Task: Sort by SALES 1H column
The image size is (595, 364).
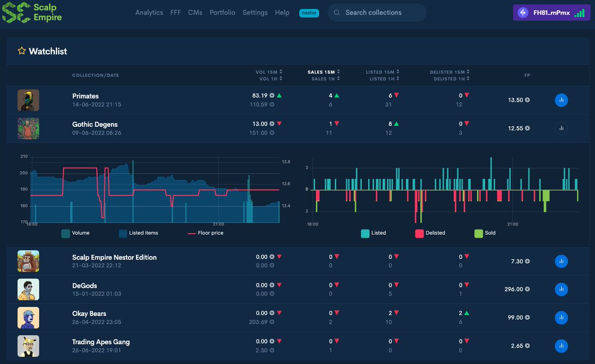Action: pyautogui.click(x=326, y=79)
